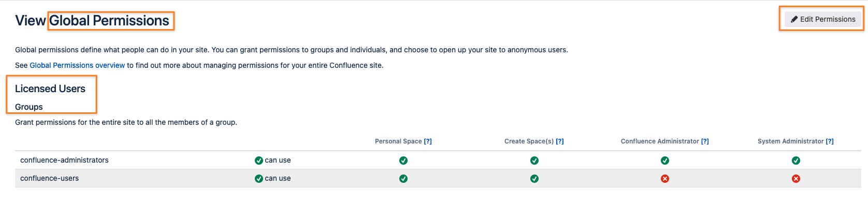
Task: Click confluence-administrators System Administrator check icon
Action: pyautogui.click(x=796, y=161)
